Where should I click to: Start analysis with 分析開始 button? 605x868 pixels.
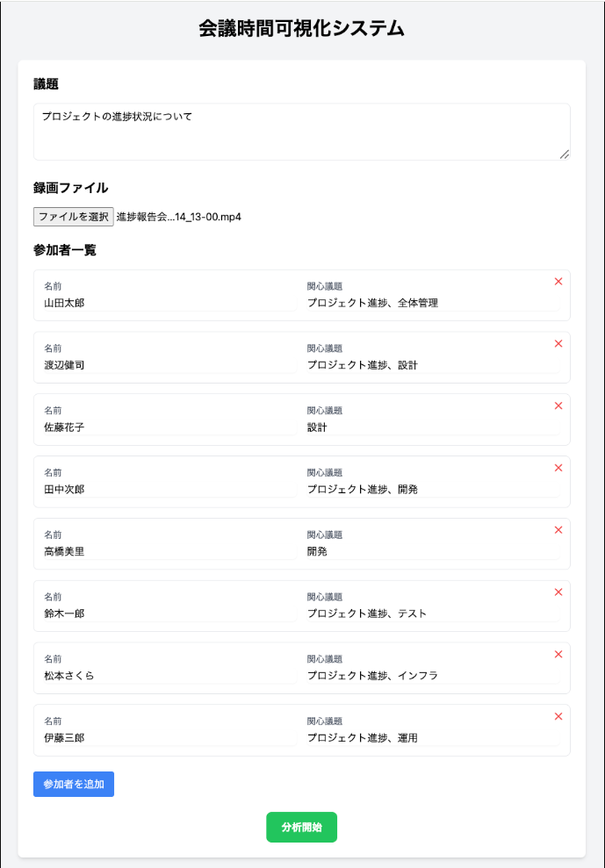[301, 827]
